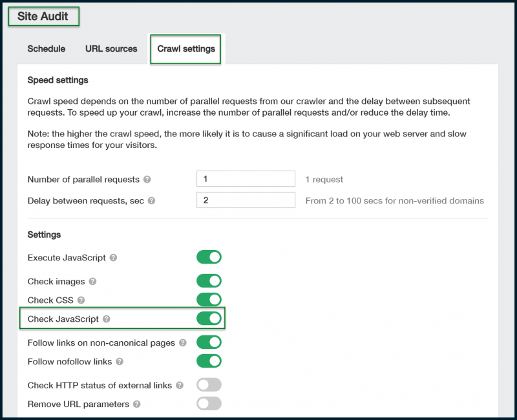
Task: Open help icon beside Check CSS
Action: tap(81, 300)
